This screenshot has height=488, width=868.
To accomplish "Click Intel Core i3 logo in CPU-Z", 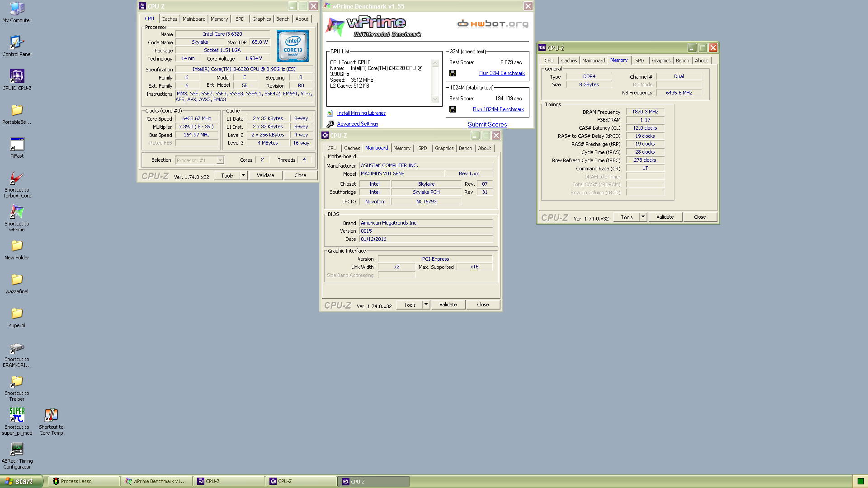I will tap(293, 46).
